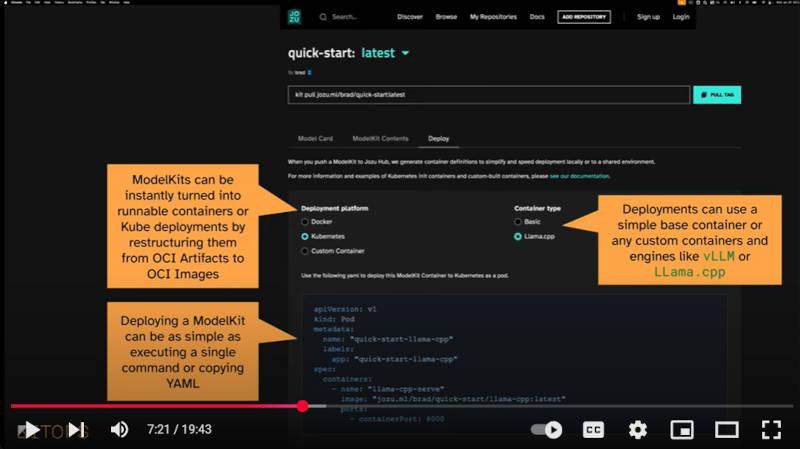This screenshot has height=449, width=800.
Task: Enter full screen mode
Action: point(771,430)
